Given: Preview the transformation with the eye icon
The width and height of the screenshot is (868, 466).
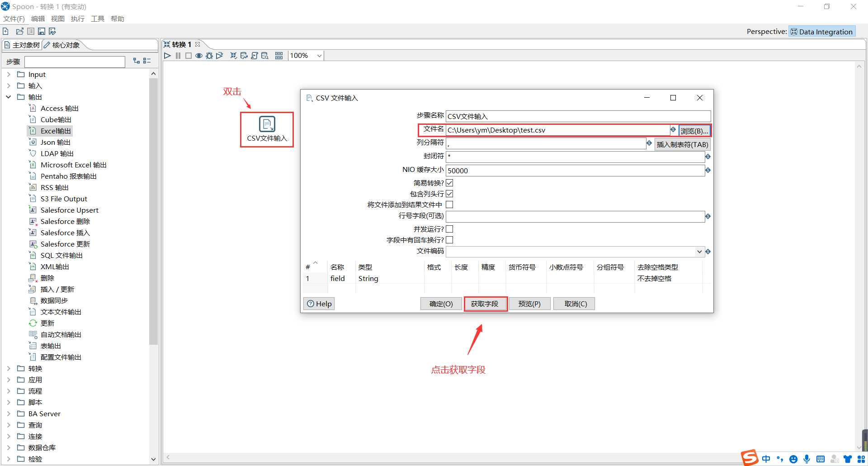Looking at the screenshot, I should pyautogui.click(x=199, y=56).
